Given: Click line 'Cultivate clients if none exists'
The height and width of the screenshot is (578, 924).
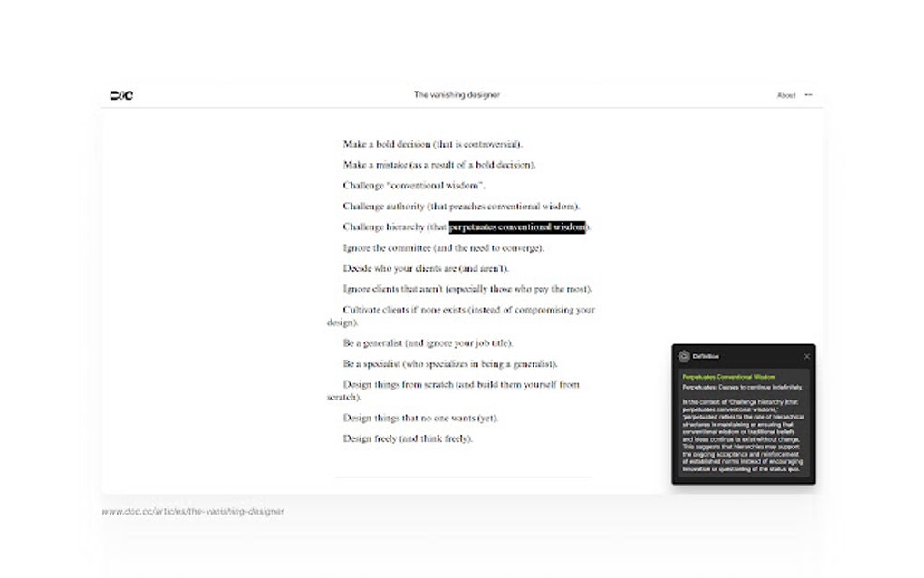Looking at the screenshot, I should (461, 316).
